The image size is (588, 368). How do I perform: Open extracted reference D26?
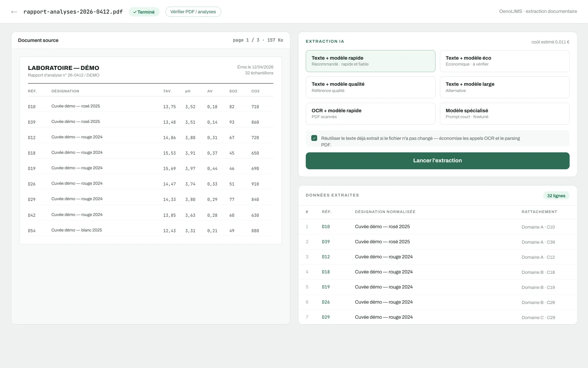326,302
